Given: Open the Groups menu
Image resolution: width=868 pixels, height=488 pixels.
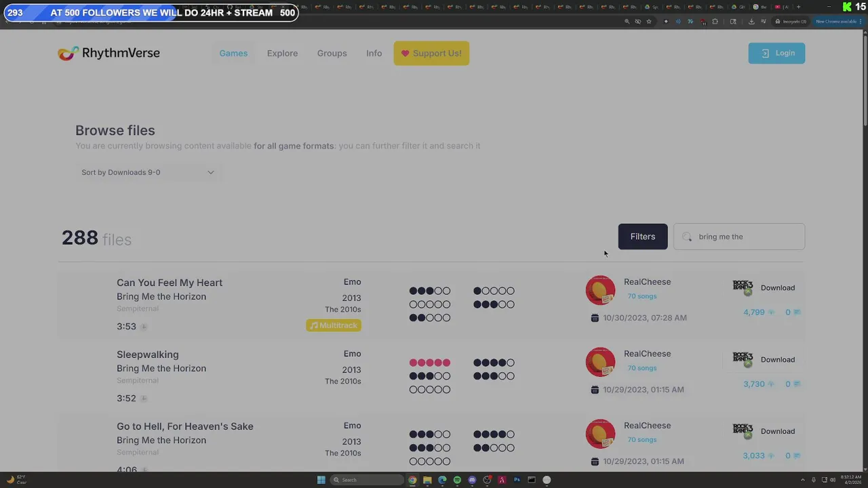Looking at the screenshot, I should [332, 53].
